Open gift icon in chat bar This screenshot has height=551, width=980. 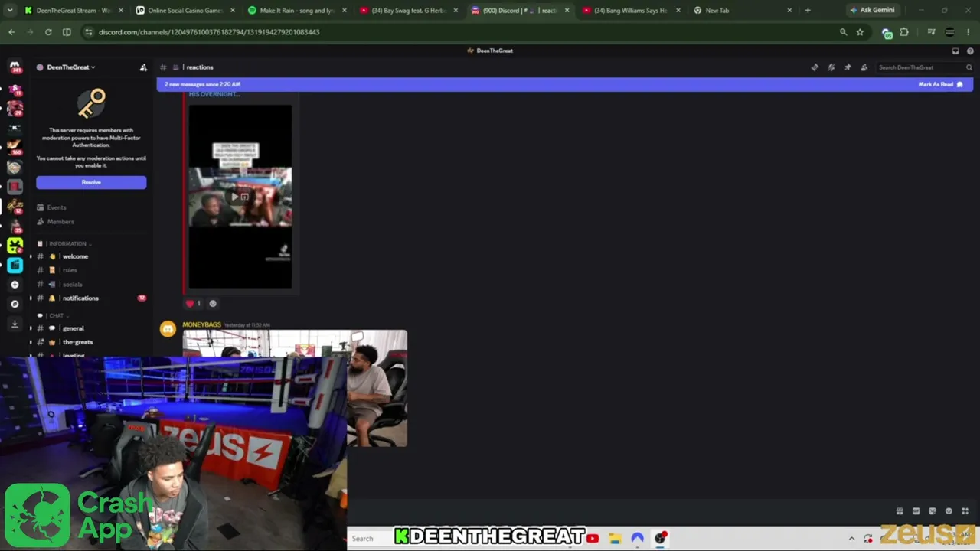[900, 511]
